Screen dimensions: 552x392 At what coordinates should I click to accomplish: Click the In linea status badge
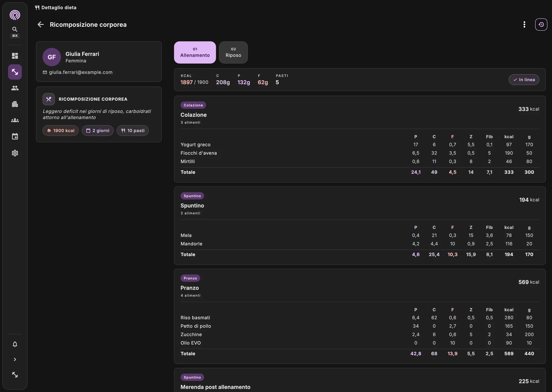tap(524, 80)
